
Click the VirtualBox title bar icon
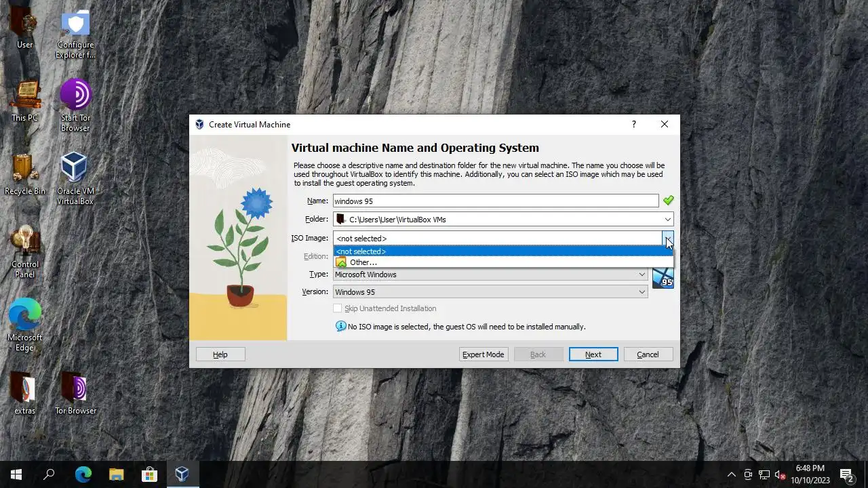199,124
